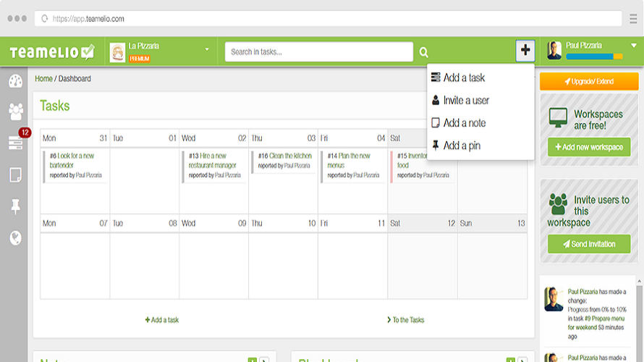Expand the La Pizzaria workspace dropdown
The width and height of the screenshot is (644, 362).
click(207, 49)
